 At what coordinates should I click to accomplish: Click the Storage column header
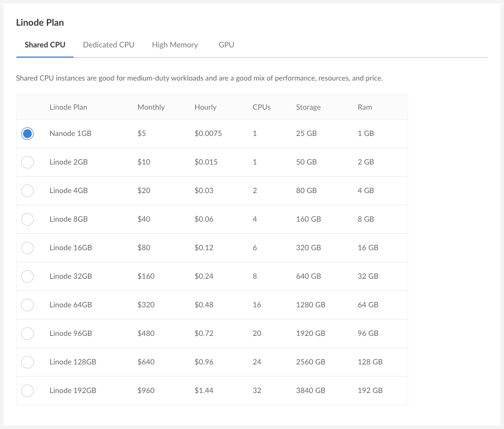pos(308,107)
